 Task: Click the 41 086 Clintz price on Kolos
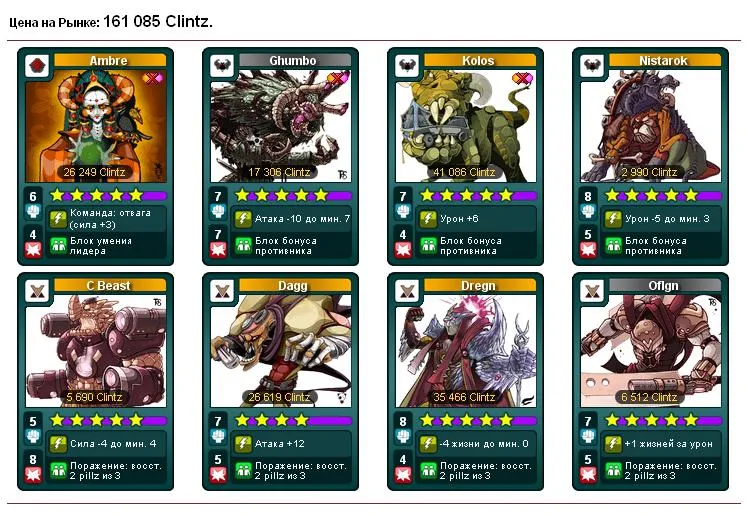[x=464, y=172]
